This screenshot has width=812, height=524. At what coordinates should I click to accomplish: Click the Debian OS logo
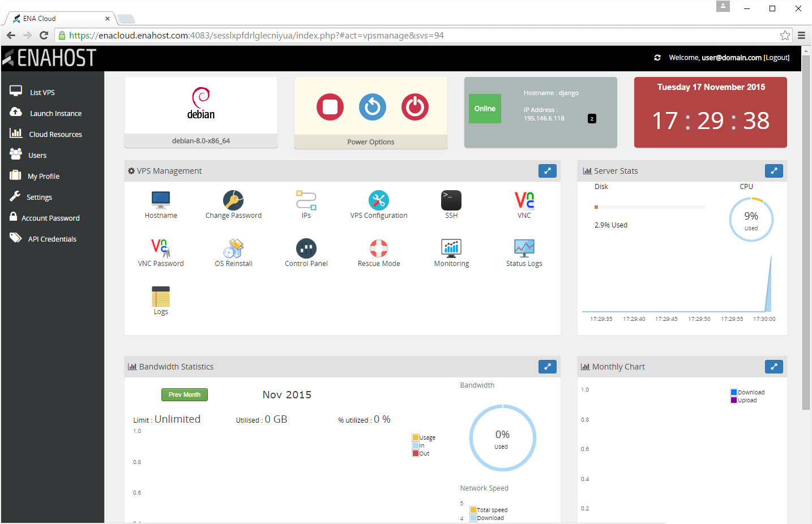click(x=201, y=103)
